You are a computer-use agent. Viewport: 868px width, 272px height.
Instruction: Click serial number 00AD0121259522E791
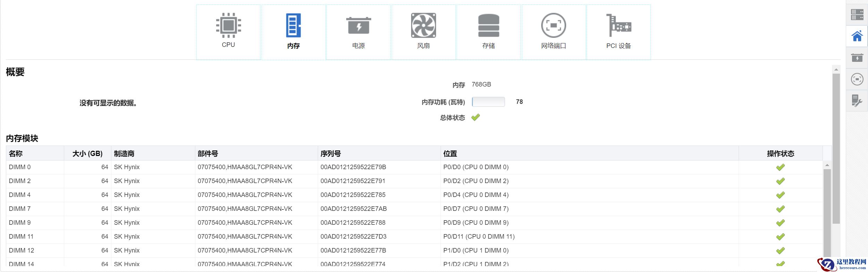[353, 181]
